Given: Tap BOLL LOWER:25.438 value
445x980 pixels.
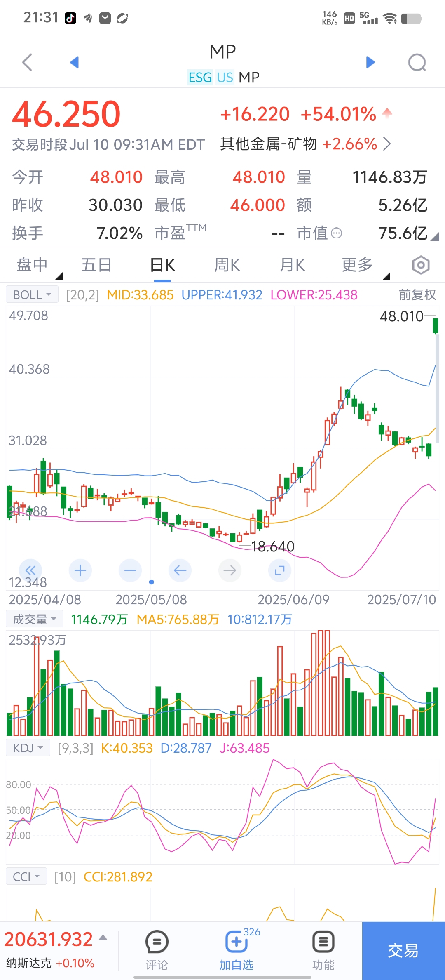Looking at the screenshot, I should (314, 294).
